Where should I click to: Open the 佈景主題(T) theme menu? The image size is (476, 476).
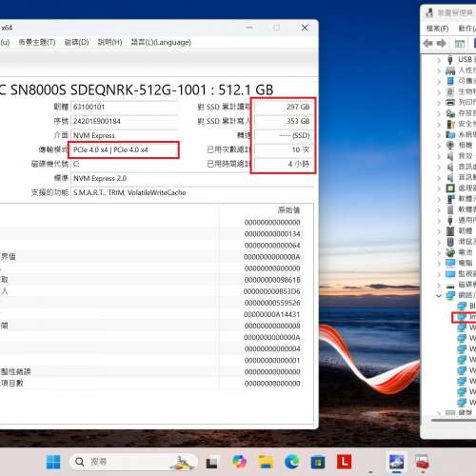coord(37,42)
